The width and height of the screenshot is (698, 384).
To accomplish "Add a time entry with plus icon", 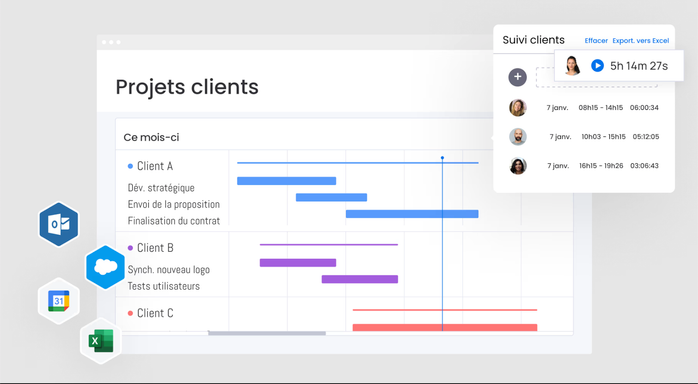I will 517,77.
